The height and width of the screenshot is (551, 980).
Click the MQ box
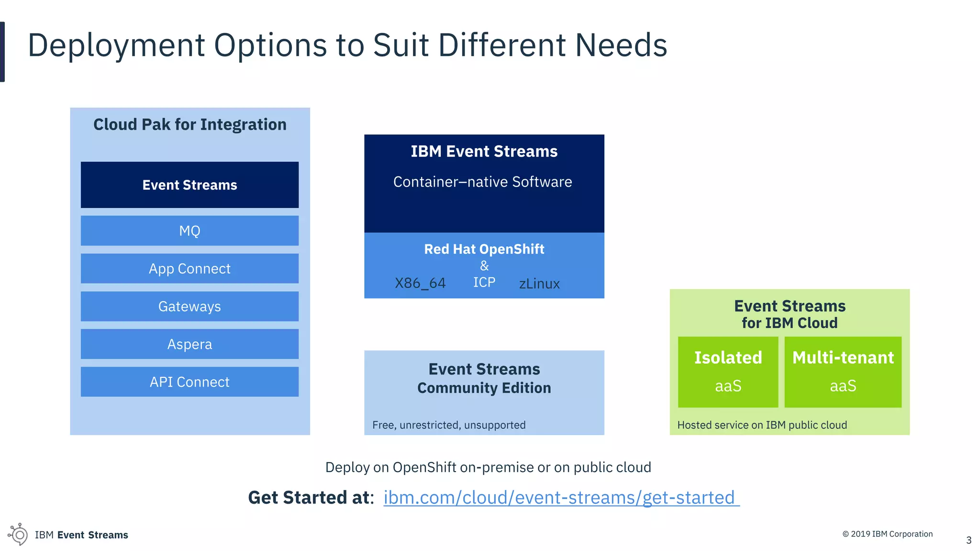click(189, 231)
